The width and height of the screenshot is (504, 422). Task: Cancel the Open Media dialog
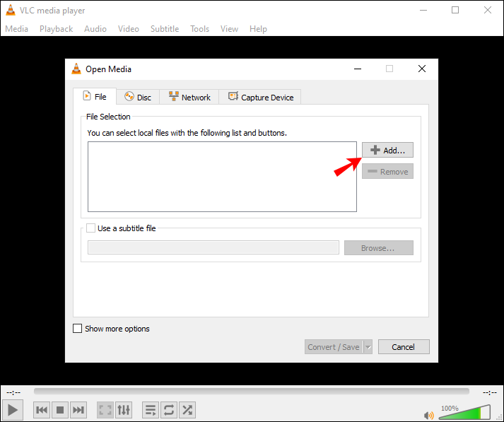tap(404, 347)
